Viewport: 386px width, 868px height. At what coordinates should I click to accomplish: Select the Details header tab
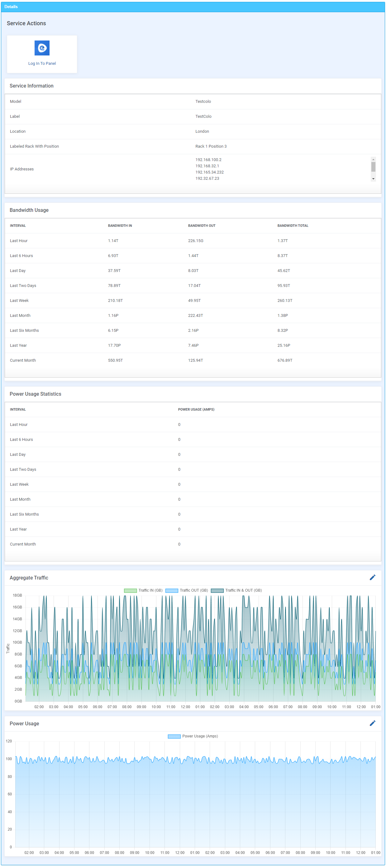11,7
